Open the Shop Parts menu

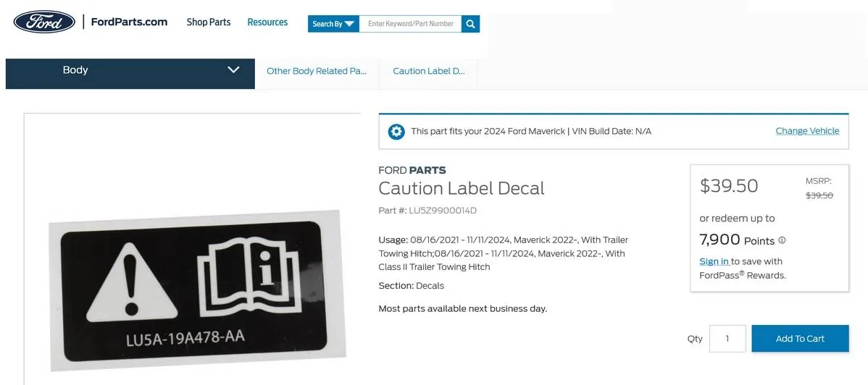click(x=209, y=22)
